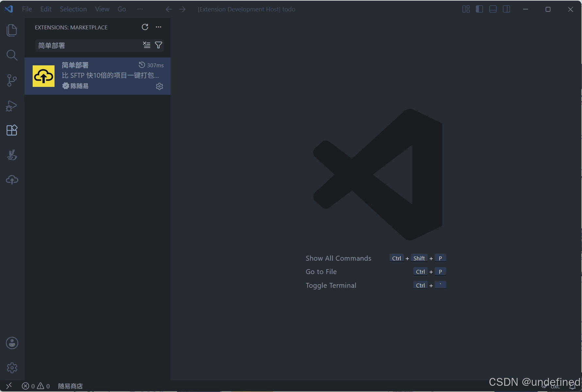Open the Manage gear in activity bar
The height and width of the screenshot is (392, 582).
pos(12,368)
